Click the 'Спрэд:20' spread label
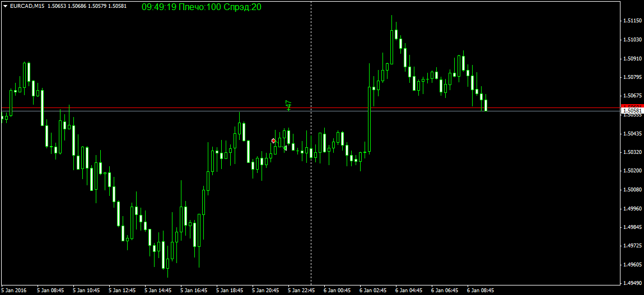 click(x=242, y=7)
